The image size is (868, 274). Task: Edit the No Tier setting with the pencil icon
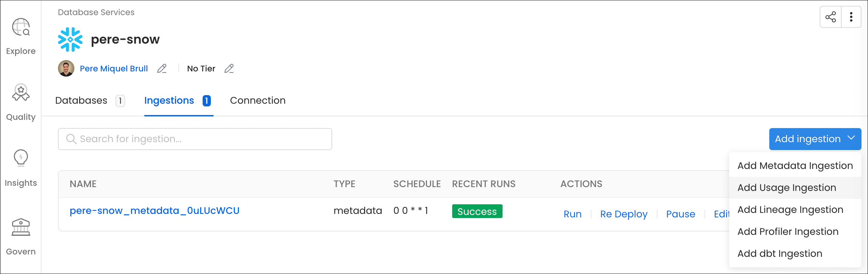point(229,69)
